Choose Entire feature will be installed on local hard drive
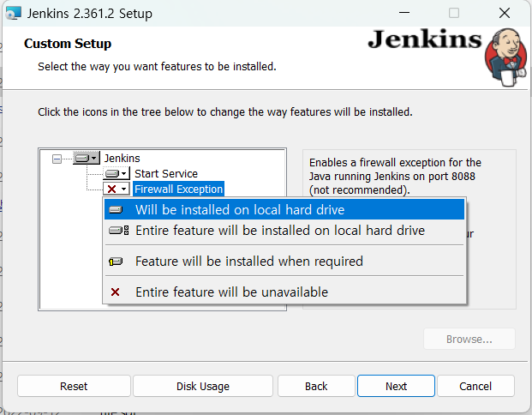Viewport: 532px width, 415px height. point(284,231)
